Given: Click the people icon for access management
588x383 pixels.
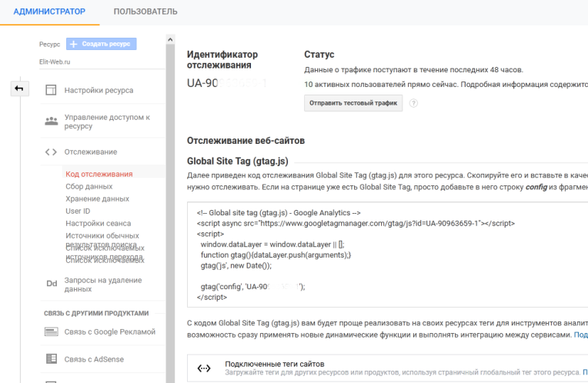Looking at the screenshot, I should [x=52, y=121].
